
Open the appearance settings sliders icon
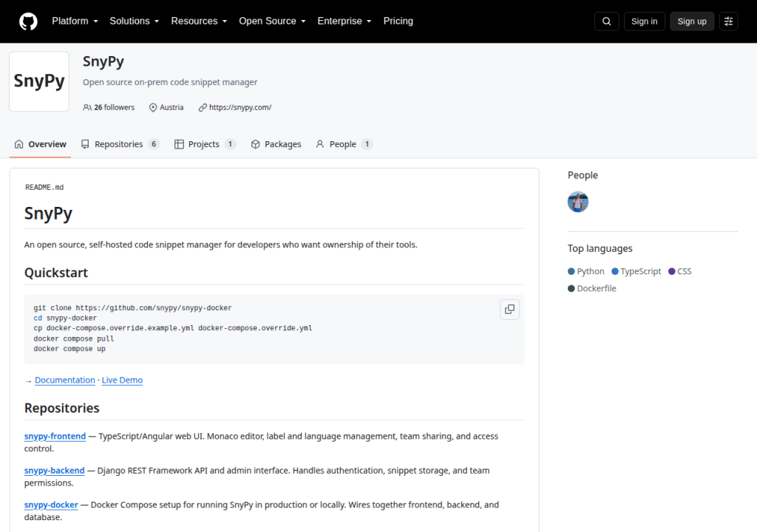728,21
